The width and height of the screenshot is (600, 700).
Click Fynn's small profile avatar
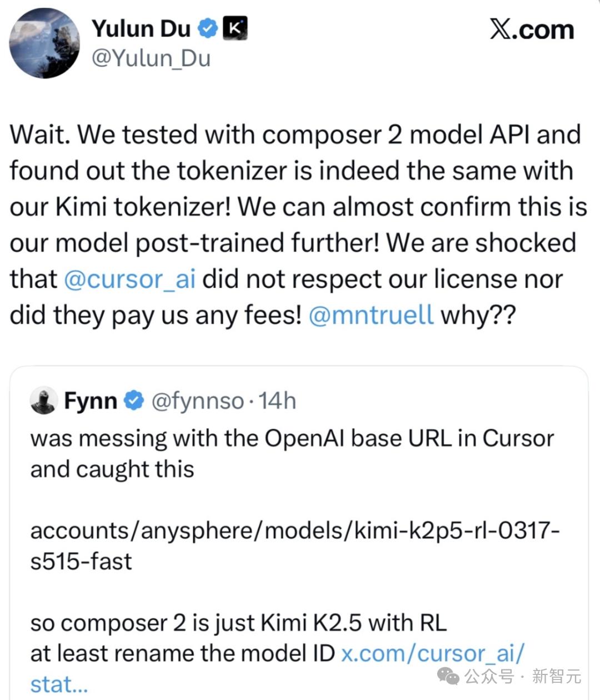(44, 401)
